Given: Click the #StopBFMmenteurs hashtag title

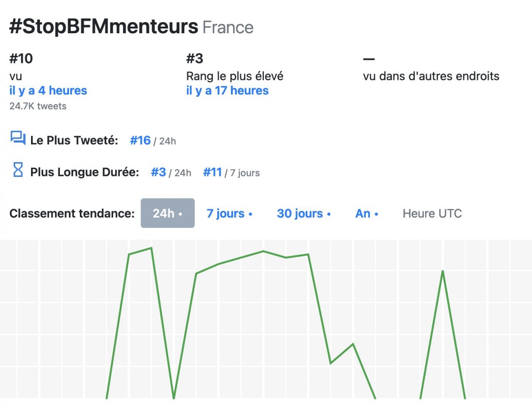Looking at the screenshot, I should [x=104, y=27].
